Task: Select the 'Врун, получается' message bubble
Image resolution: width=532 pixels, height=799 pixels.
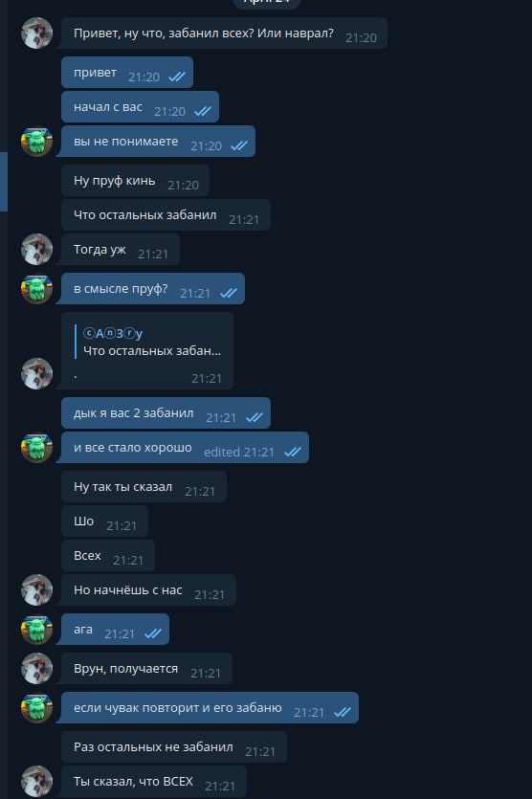Action: pos(146,669)
